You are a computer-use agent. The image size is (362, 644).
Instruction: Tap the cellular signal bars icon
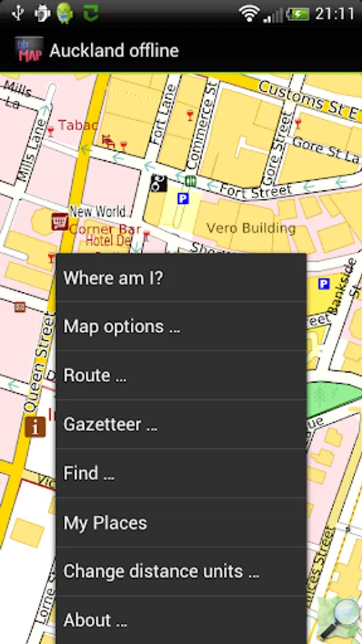(273, 15)
